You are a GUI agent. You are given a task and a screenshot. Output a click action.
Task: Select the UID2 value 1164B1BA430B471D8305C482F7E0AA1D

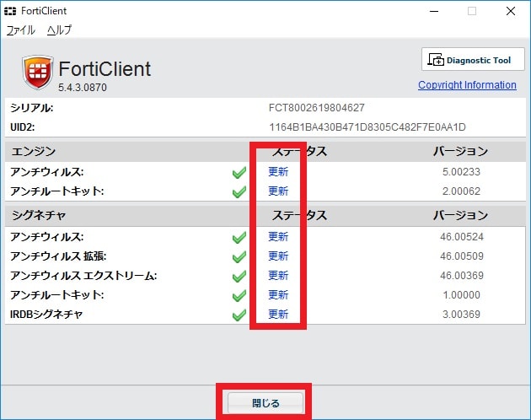coord(367,127)
